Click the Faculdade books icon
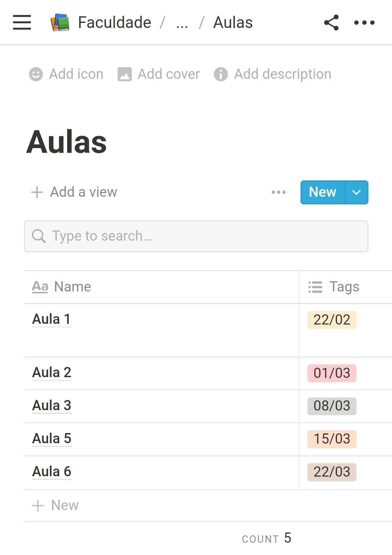This screenshot has height=555, width=392. tap(60, 23)
